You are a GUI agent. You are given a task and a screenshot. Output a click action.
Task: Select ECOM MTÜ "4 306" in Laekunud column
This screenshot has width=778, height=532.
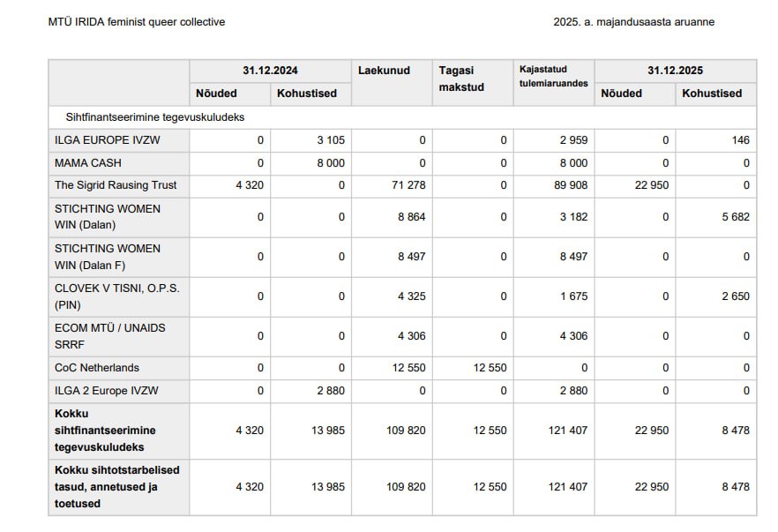click(x=412, y=336)
